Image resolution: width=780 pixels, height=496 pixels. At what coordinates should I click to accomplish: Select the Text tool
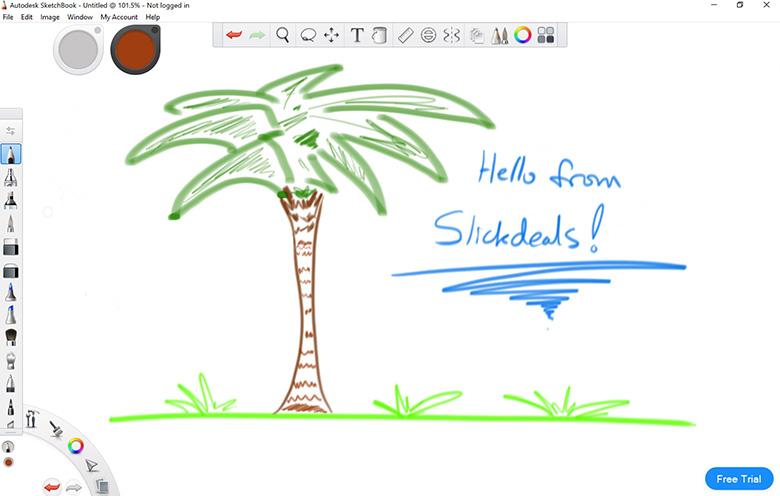click(357, 35)
